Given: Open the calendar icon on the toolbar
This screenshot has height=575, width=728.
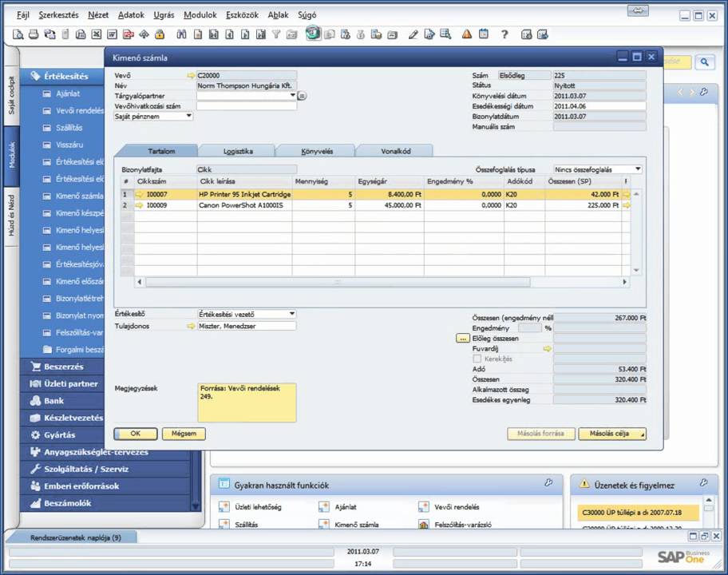Looking at the screenshot, I should 483,34.
